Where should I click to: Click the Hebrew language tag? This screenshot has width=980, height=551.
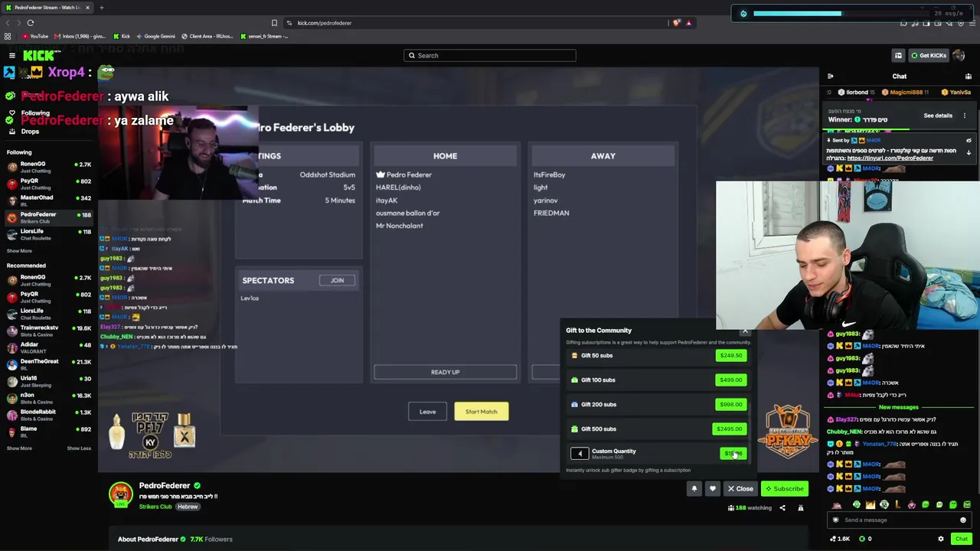188,507
